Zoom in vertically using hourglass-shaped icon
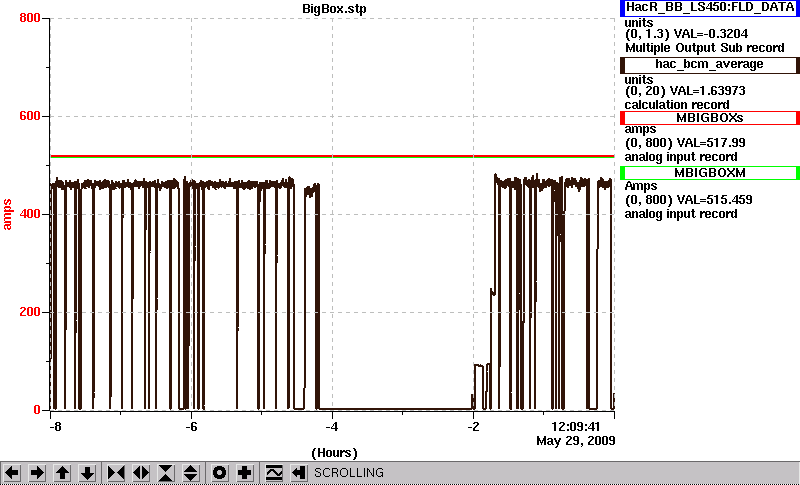The width and height of the screenshot is (800, 485). click(x=166, y=473)
